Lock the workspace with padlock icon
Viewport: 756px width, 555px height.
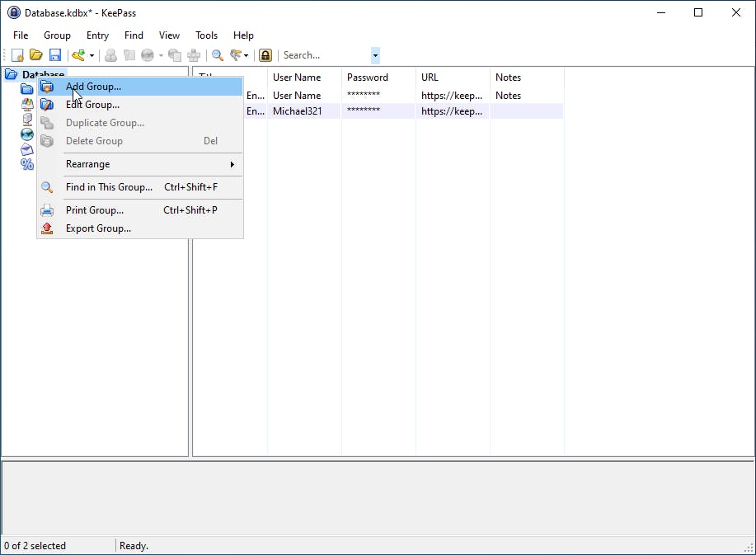click(x=265, y=55)
